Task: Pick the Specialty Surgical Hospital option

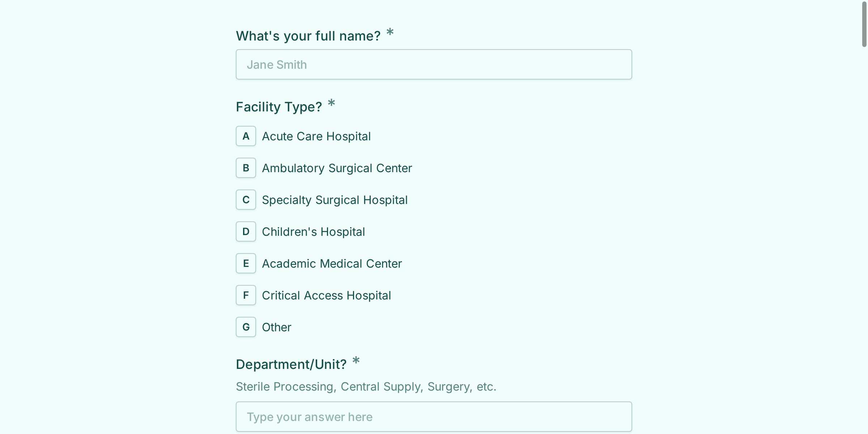Action: click(x=335, y=200)
